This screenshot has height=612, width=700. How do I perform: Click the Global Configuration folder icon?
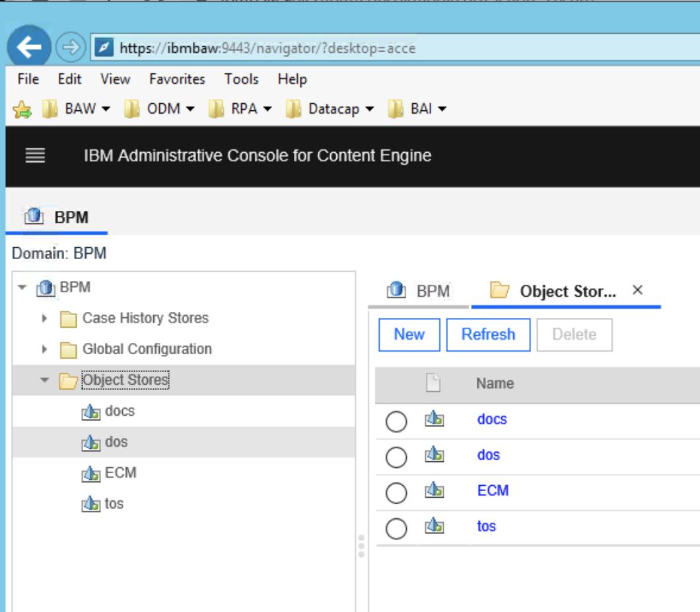[68, 350]
